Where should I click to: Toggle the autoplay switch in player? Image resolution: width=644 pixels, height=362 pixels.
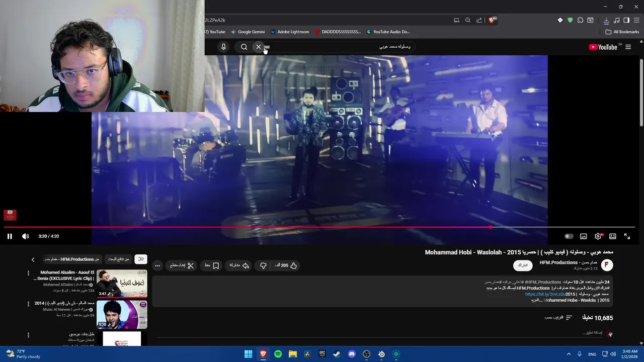coord(569,236)
